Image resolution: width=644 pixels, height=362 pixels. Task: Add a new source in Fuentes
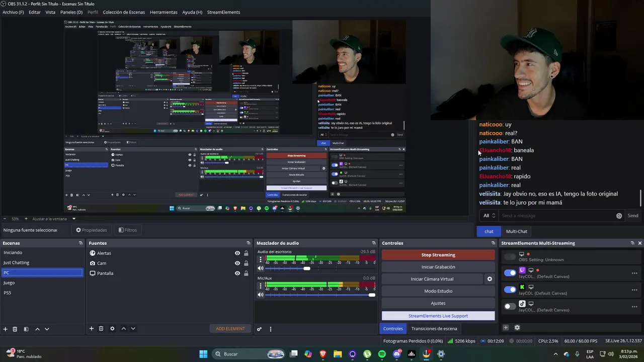point(92,329)
